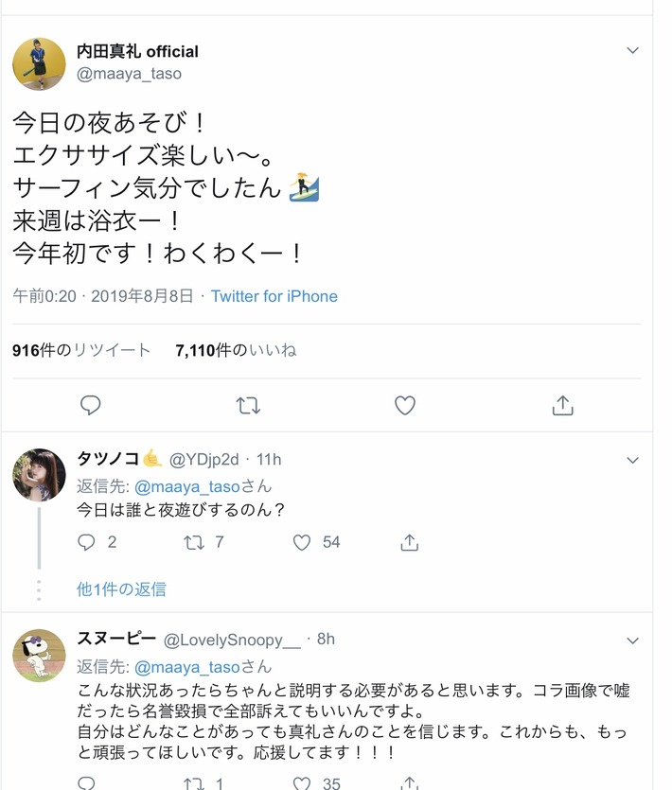Like 内田真礼's tweet with the heart icon
This screenshot has width=672, height=790.
(404, 405)
